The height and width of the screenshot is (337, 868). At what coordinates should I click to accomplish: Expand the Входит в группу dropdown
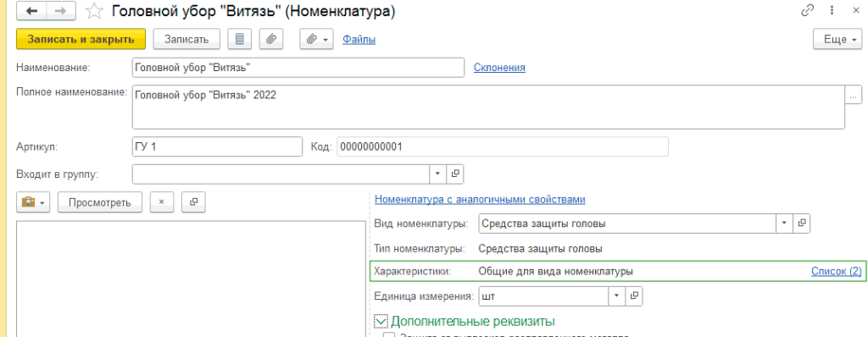click(x=437, y=174)
